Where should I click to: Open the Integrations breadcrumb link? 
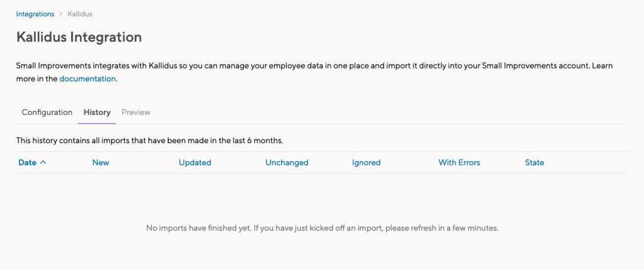(35, 14)
